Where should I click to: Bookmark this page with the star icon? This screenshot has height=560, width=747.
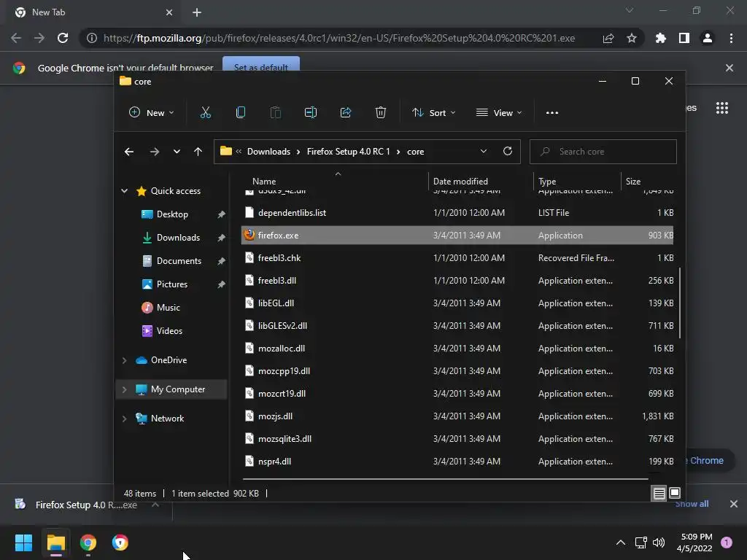coord(632,38)
